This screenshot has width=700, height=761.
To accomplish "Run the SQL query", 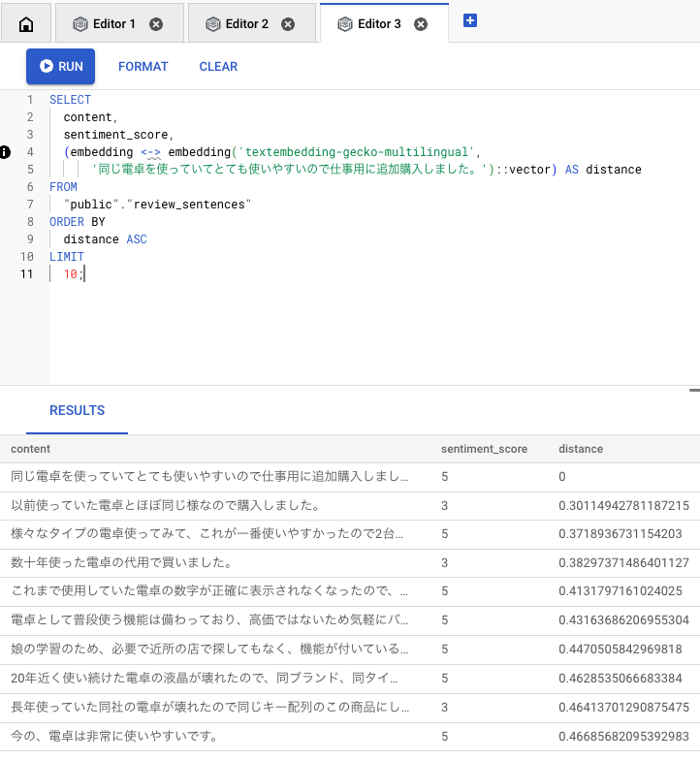I will 61,67.
